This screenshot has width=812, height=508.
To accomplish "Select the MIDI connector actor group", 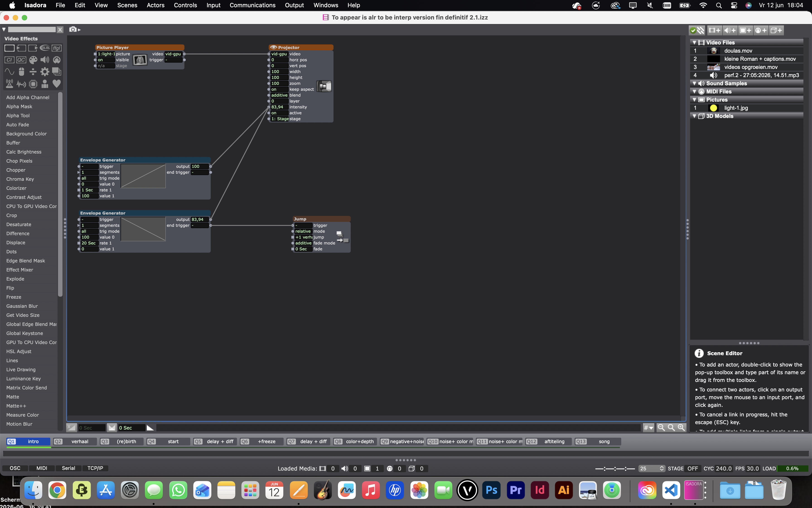I will click(x=57, y=60).
